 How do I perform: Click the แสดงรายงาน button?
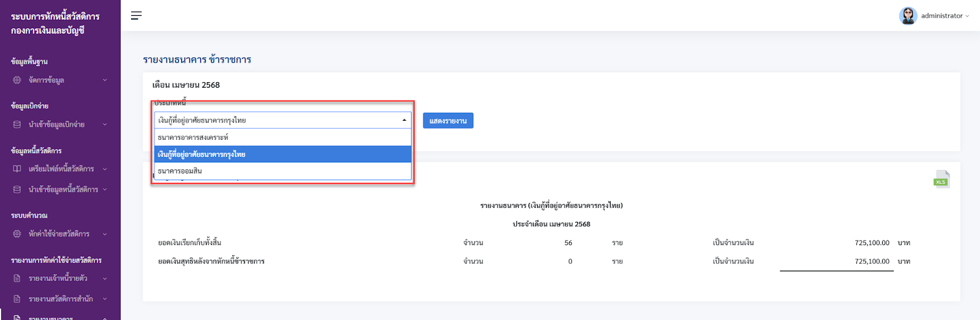point(448,121)
